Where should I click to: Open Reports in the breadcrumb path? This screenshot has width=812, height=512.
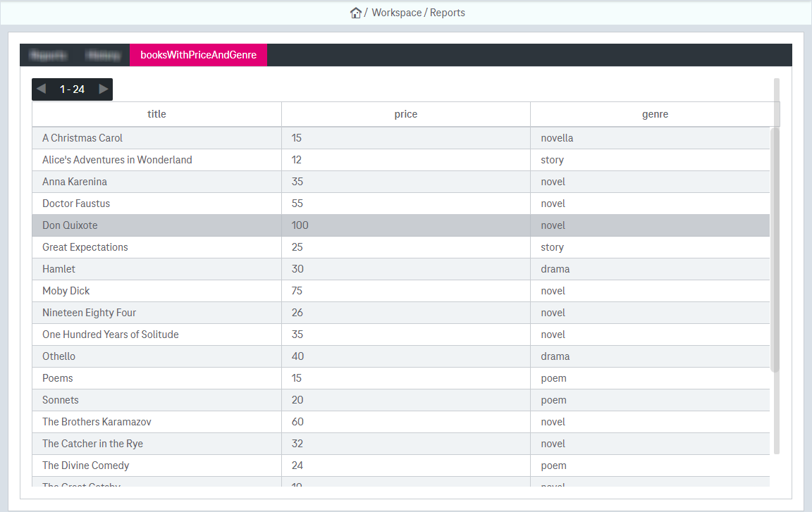[x=448, y=13]
